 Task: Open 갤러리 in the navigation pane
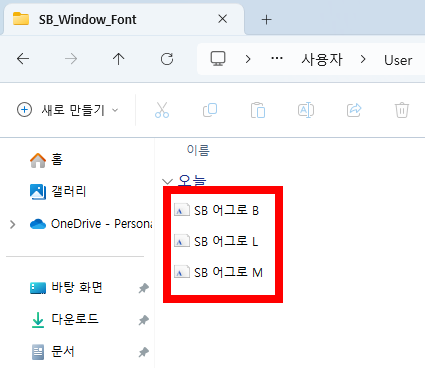[58, 192]
